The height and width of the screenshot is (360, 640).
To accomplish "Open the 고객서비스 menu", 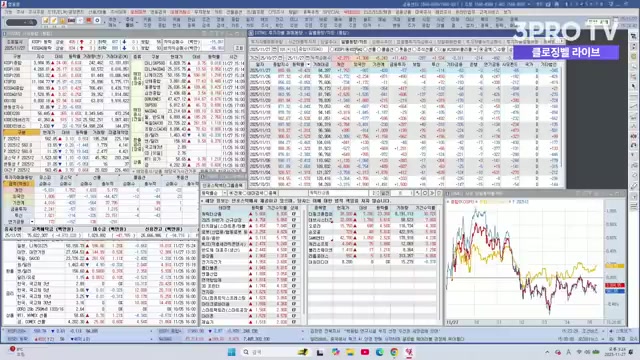I will (489, 12).
